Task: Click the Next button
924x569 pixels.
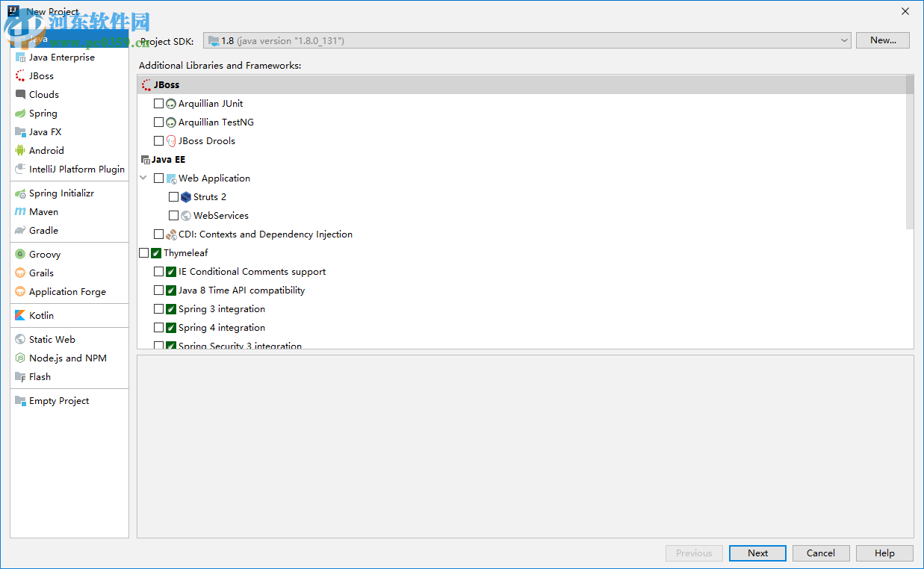Action: [x=757, y=553]
